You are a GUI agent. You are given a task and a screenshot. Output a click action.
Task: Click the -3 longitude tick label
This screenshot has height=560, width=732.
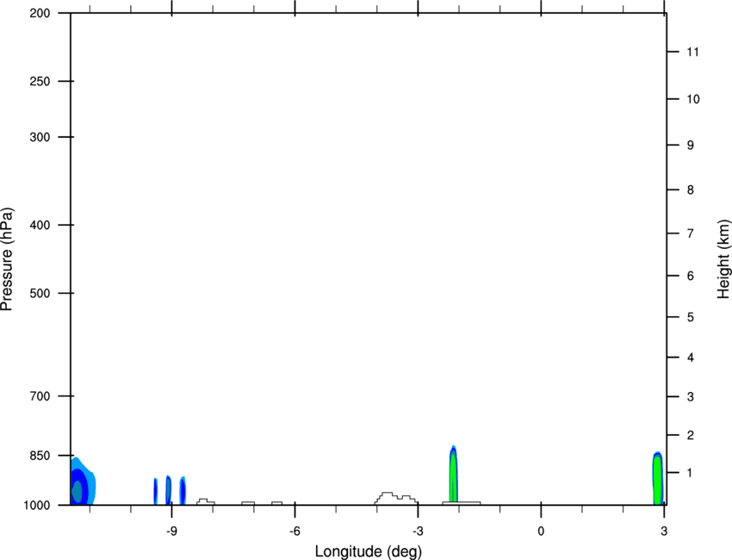[x=418, y=532]
